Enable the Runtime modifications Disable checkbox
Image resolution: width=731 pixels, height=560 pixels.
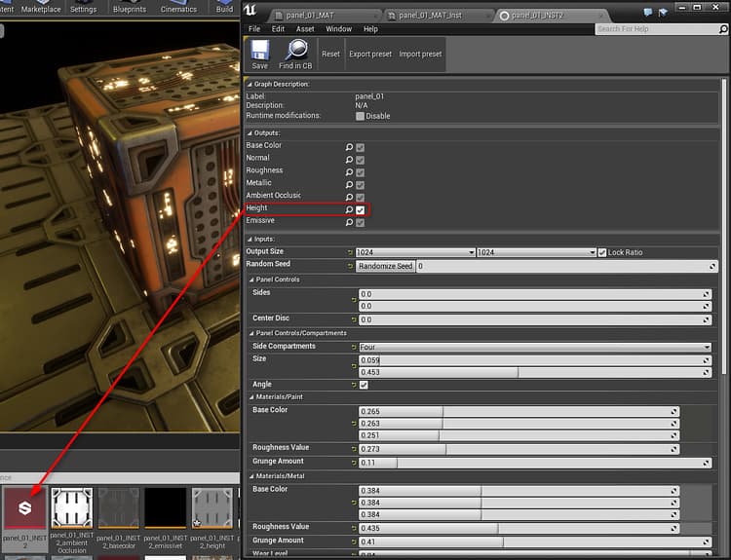click(x=360, y=116)
